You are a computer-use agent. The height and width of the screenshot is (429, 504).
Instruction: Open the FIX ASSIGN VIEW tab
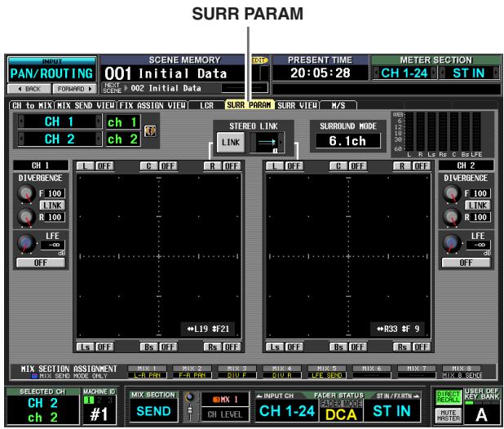[x=153, y=105]
